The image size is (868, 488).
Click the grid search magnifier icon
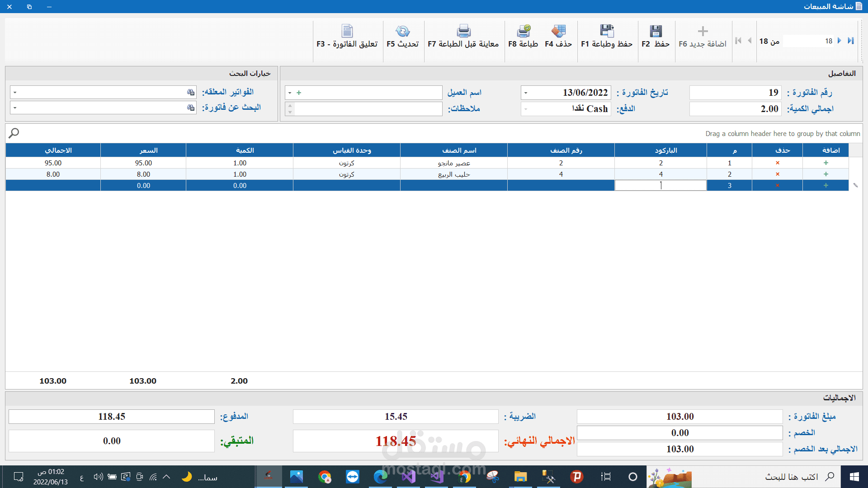(x=14, y=133)
